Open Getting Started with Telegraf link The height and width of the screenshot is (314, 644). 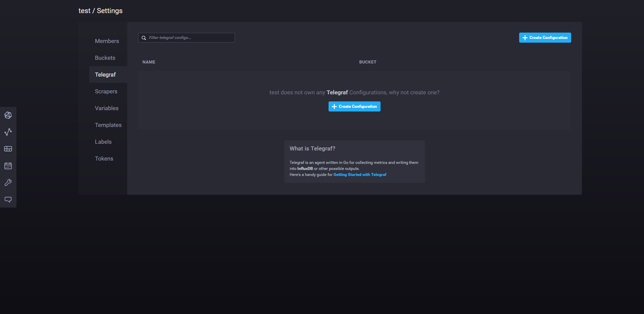[x=360, y=175]
